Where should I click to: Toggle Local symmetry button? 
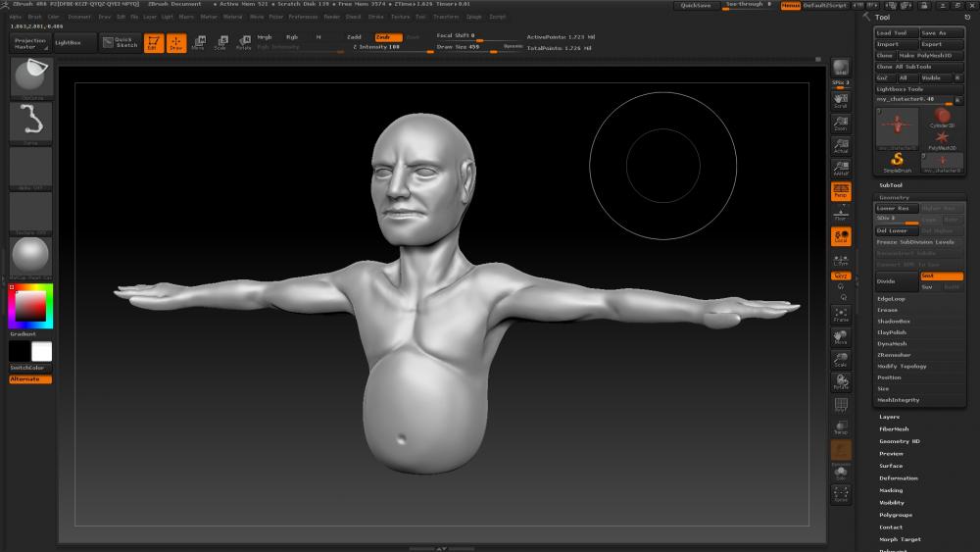point(841,236)
